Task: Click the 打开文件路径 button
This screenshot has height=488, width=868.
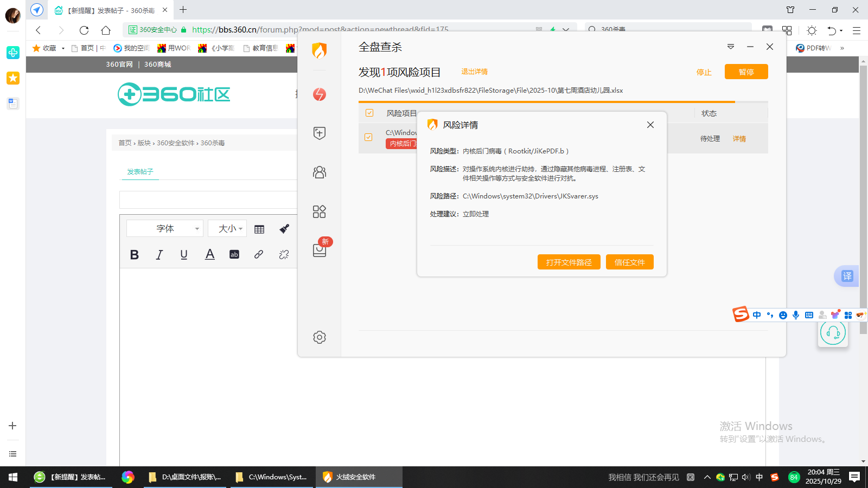Action: tap(569, 262)
